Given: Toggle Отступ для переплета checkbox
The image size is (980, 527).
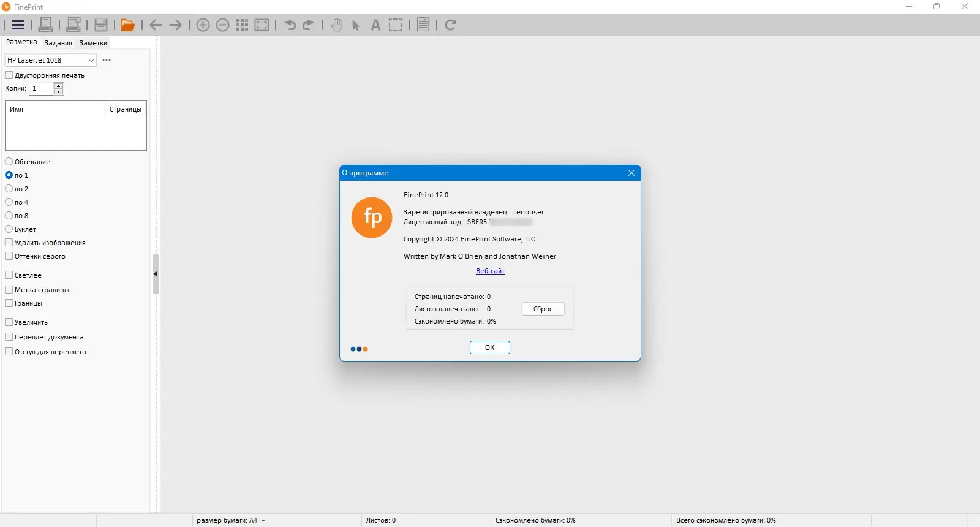Looking at the screenshot, I should tap(45, 352).
